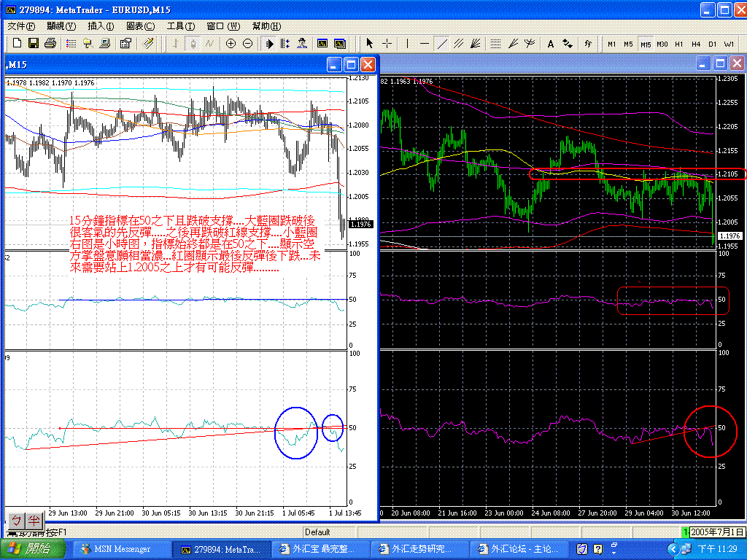Switch timeframe to H1
747x560 pixels.
coord(679,44)
